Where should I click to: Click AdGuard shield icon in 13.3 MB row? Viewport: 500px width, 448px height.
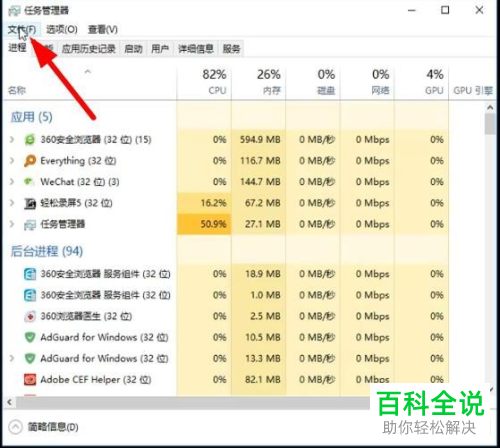point(30,359)
